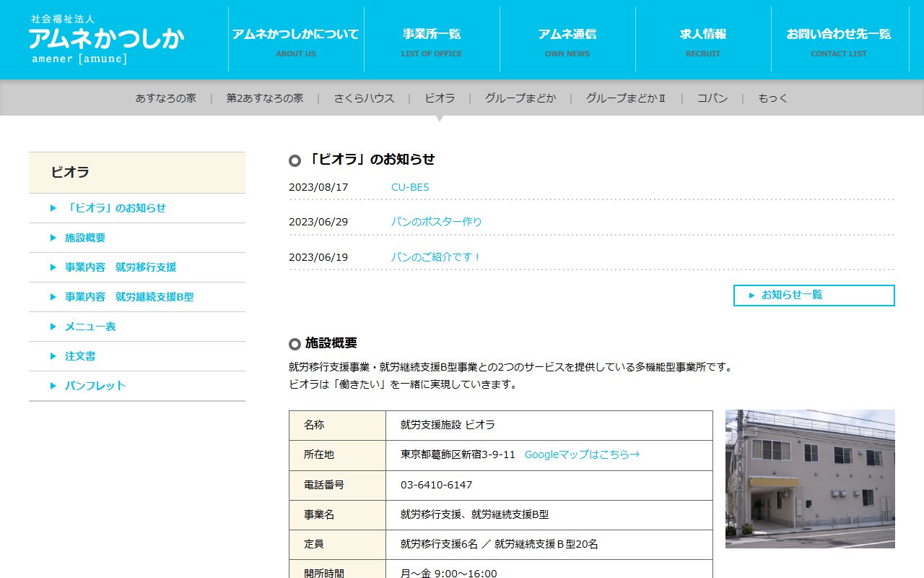Go to アムネ通信 own news
This screenshot has width=924, height=578.
point(567,39)
